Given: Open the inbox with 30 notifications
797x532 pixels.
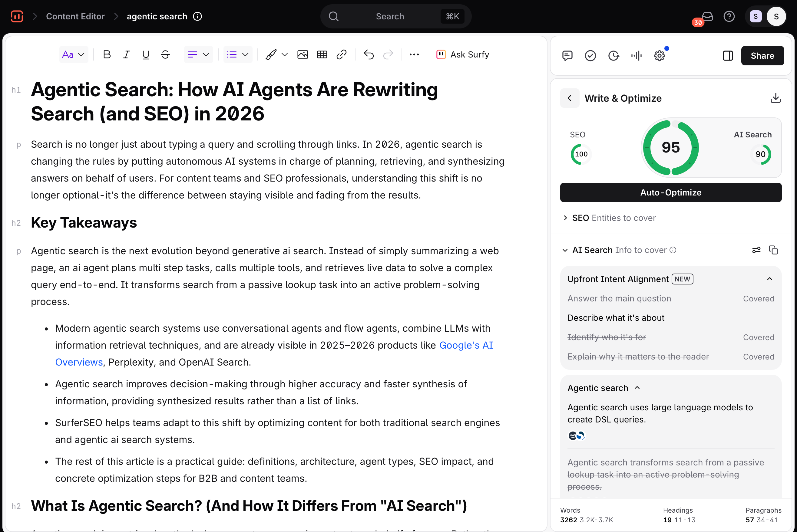Looking at the screenshot, I should pos(707,16).
